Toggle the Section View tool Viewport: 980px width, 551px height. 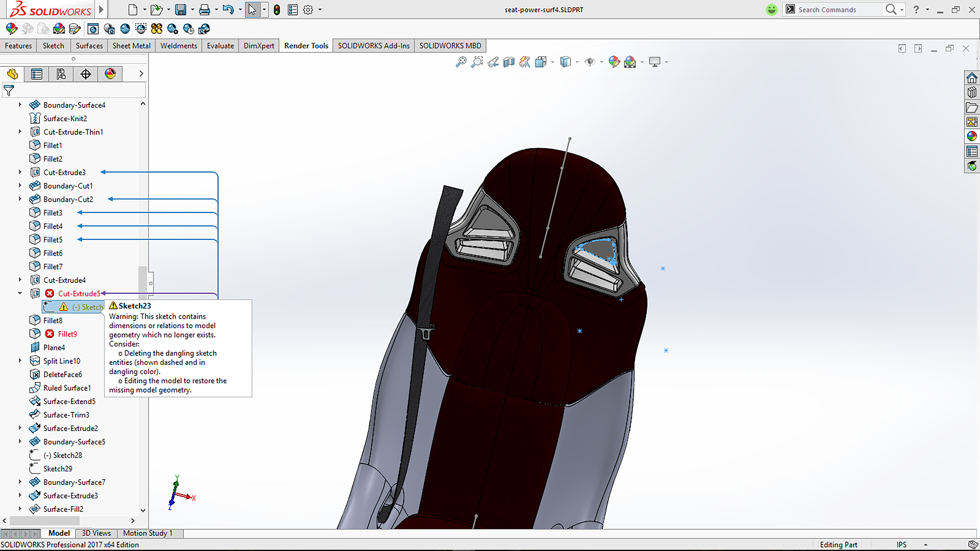tap(509, 62)
